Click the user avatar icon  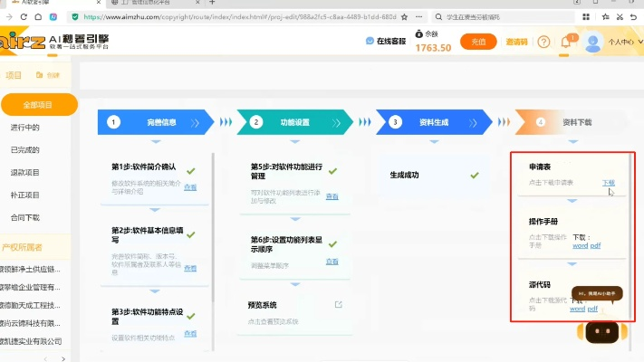593,42
